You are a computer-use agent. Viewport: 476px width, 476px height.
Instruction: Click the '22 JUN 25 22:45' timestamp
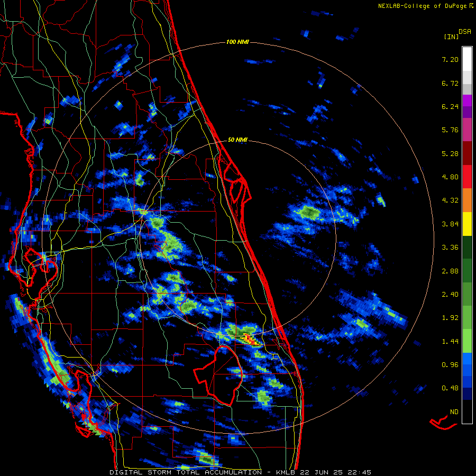tap(335, 472)
